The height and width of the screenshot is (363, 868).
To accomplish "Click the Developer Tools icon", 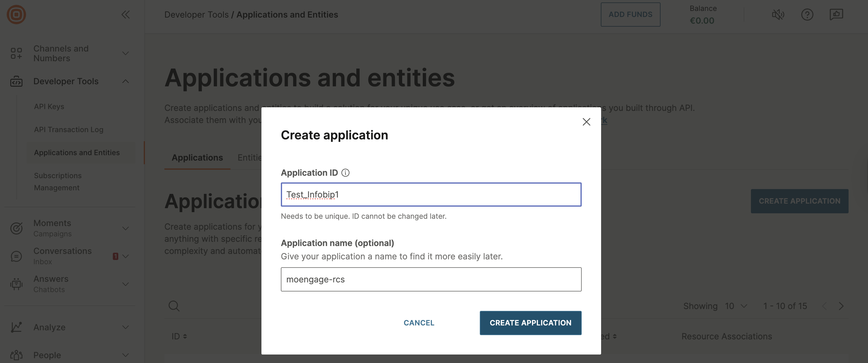I will [x=16, y=81].
